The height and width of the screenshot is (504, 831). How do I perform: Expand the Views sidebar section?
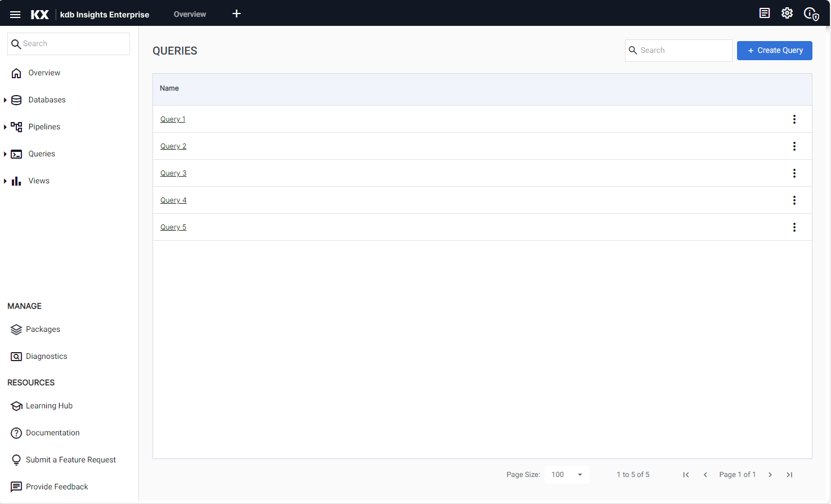(x=5, y=181)
